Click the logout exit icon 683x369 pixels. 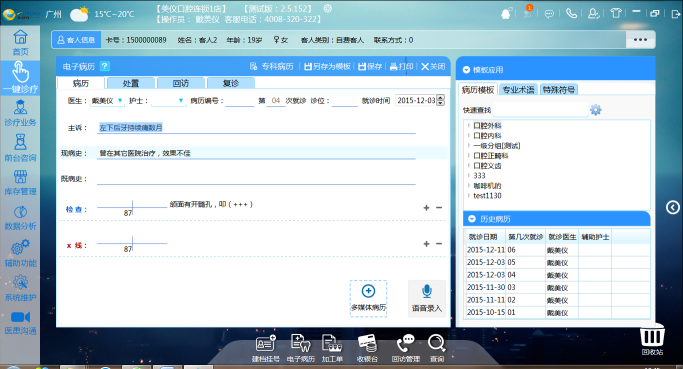[x=676, y=14]
